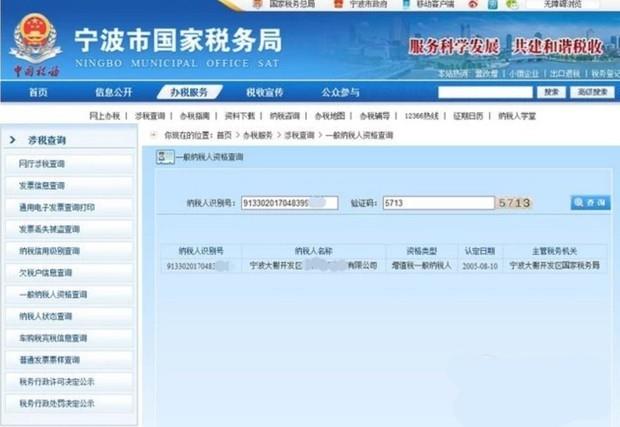This screenshot has width=620, height=427.
Task: Open the 征期日历 submenu link
Action: 468,116
